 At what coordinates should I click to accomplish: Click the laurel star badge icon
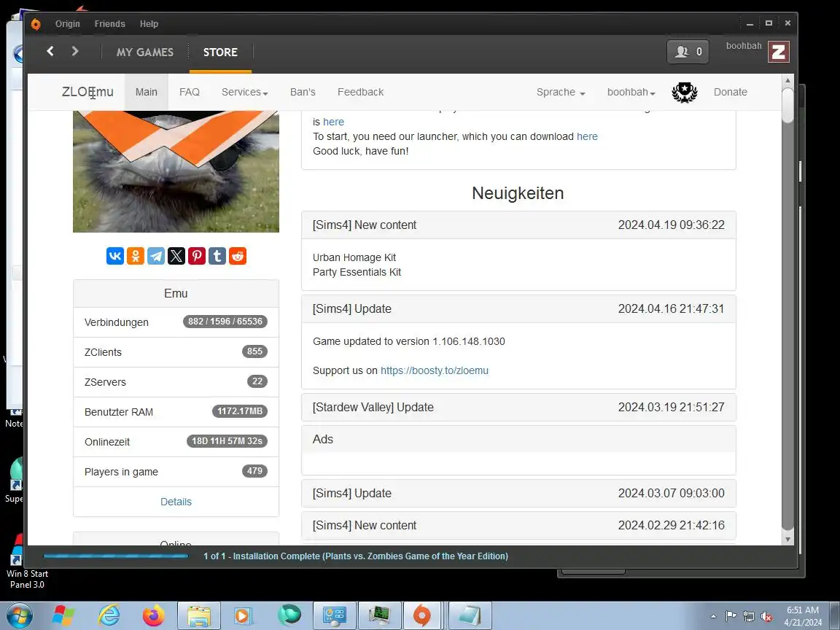[685, 92]
